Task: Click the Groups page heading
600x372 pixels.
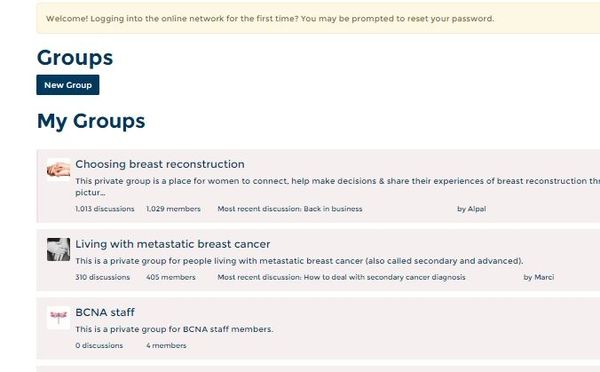Action: click(75, 58)
